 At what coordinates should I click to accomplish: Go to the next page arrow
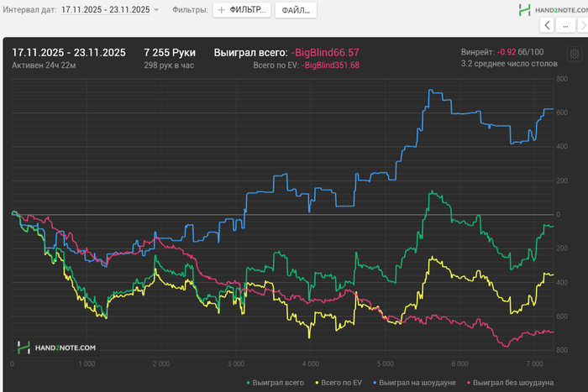pos(584,26)
